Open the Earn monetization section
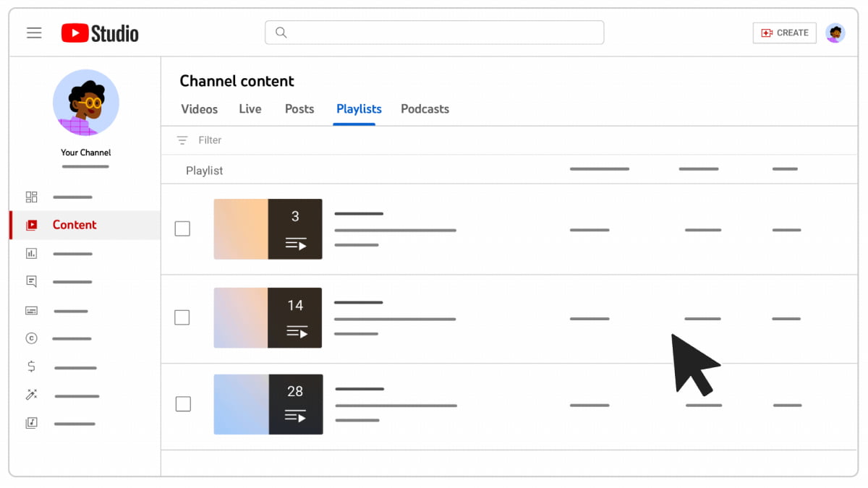 tap(31, 367)
